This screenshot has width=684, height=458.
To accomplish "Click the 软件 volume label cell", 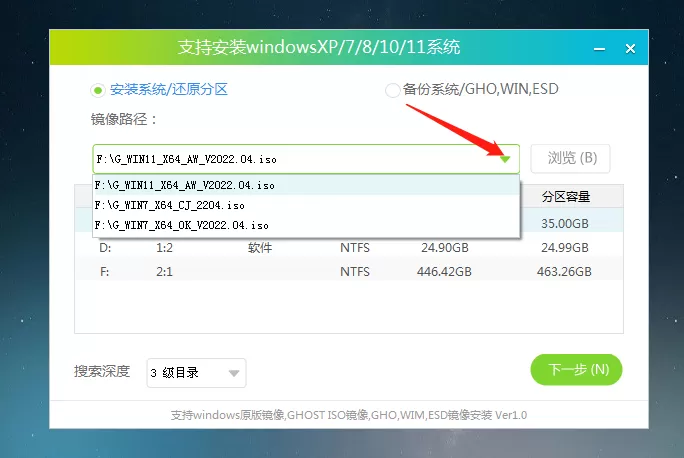I will 260,248.
